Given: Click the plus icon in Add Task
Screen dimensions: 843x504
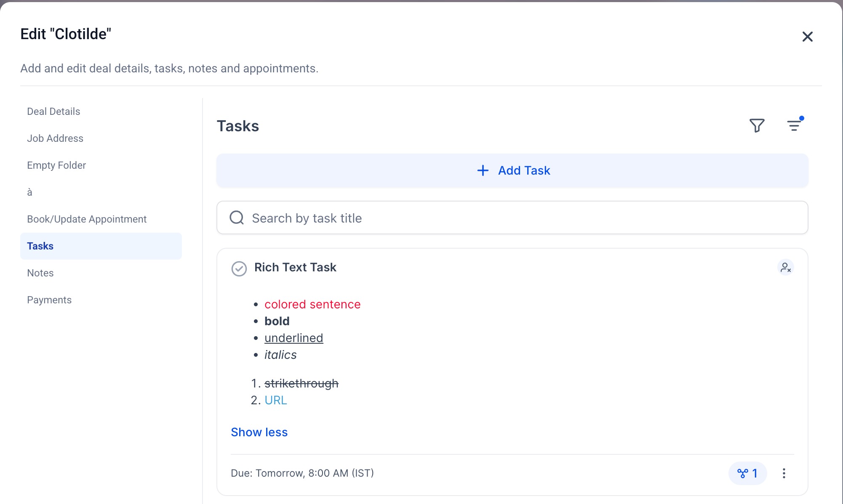Looking at the screenshot, I should [x=483, y=170].
